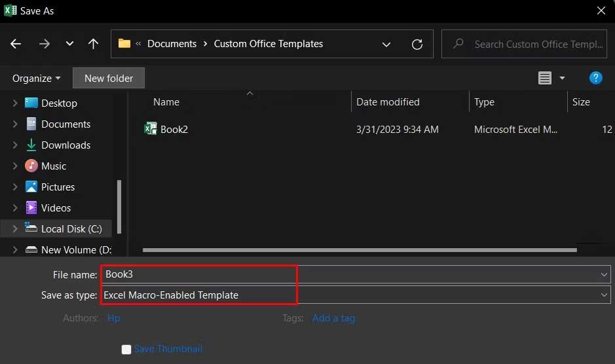This screenshot has height=364, width=615.
Task: Go up one folder level
Action: coord(94,44)
